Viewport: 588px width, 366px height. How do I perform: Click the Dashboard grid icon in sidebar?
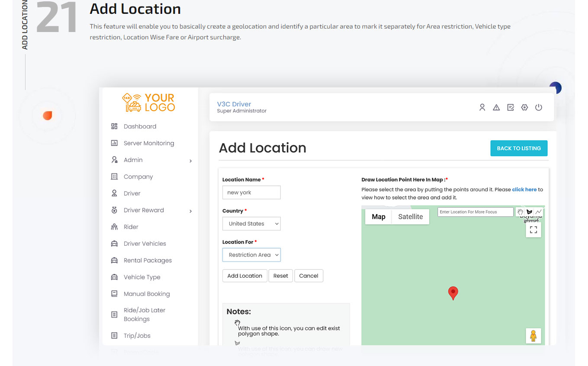click(x=114, y=126)
